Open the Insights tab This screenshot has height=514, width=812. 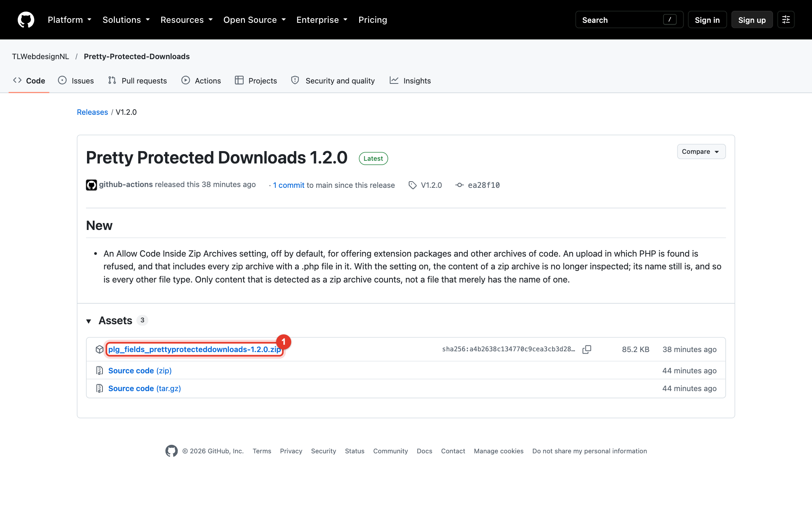pyautogui.click(x=410, y=81)
